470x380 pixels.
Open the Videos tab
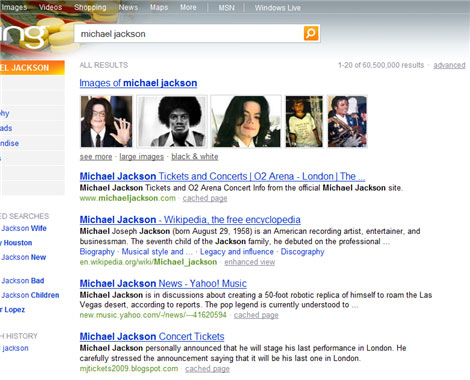coord(50,7)
